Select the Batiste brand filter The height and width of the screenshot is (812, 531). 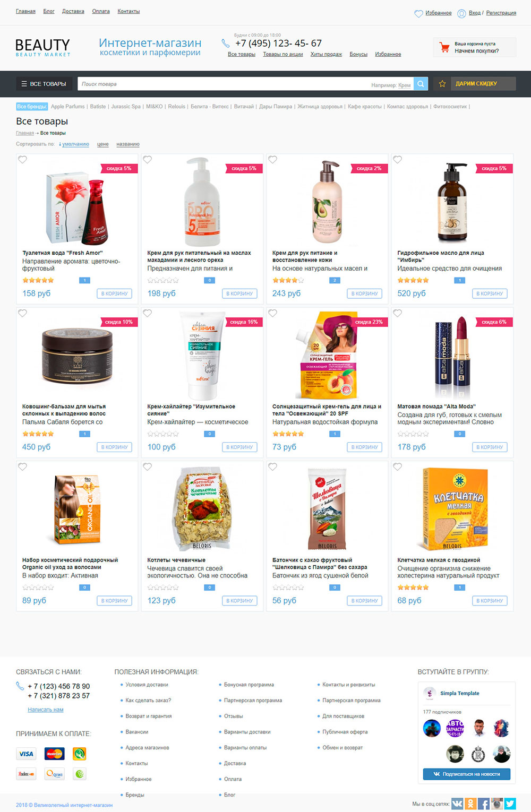98,107
